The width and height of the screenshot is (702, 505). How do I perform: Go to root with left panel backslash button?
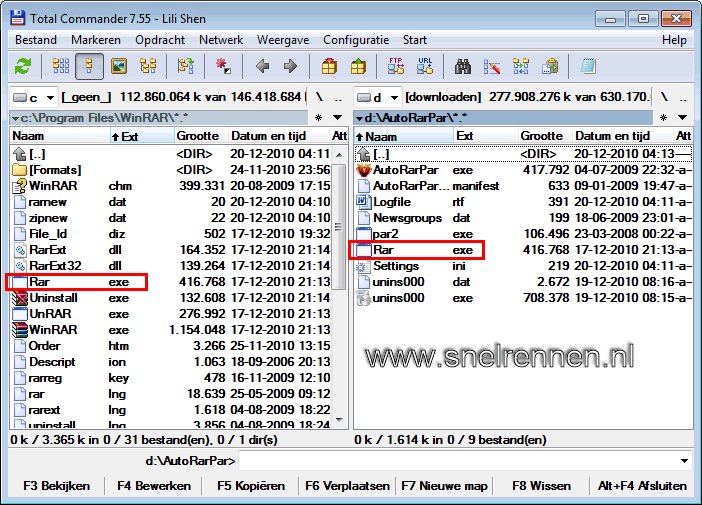319,98
